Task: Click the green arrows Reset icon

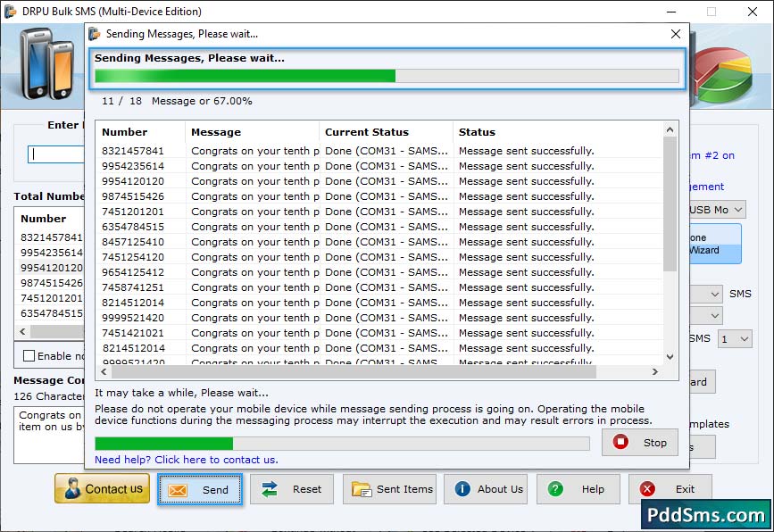Action: pyautogui.click(x=270, y=489)
